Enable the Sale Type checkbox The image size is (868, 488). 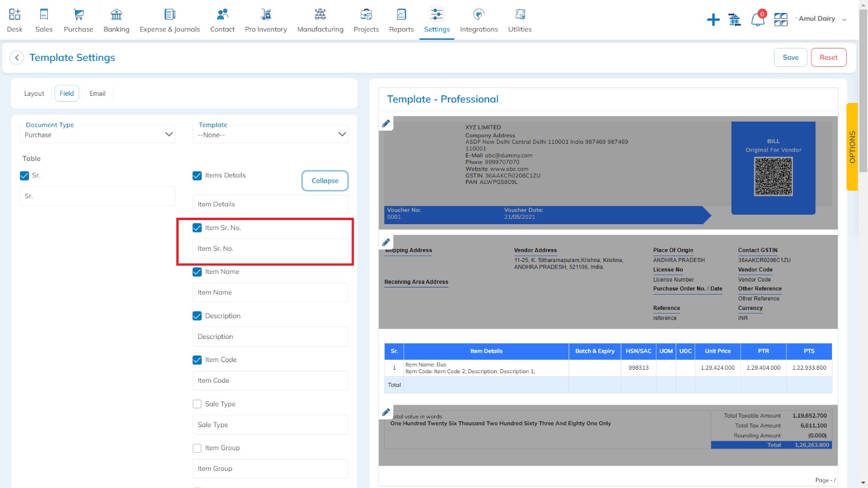[x=197, y=404]
